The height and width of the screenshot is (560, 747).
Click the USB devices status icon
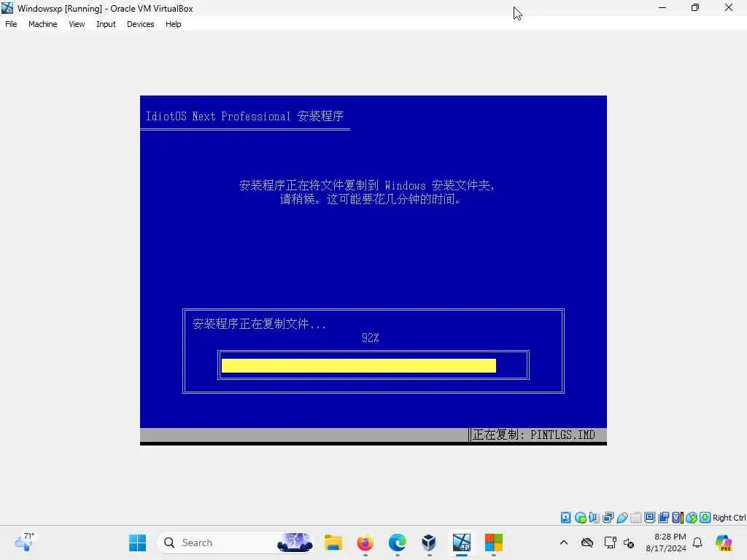tap(622, 518)
